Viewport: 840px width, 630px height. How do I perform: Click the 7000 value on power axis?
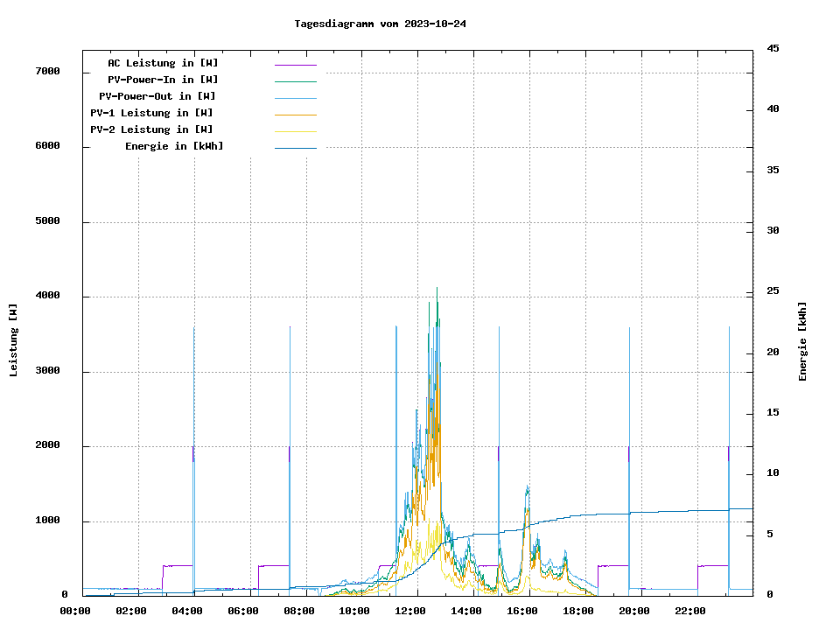coord(47,72)
